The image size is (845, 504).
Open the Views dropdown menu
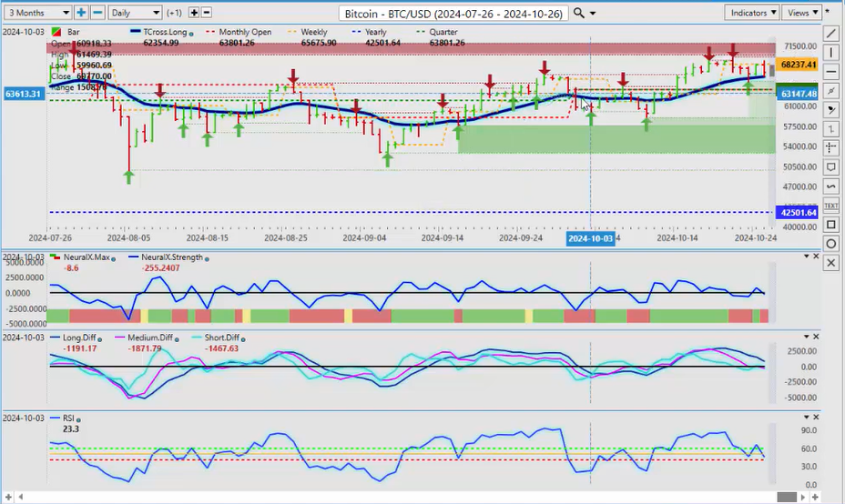click(x=801, y=13)
